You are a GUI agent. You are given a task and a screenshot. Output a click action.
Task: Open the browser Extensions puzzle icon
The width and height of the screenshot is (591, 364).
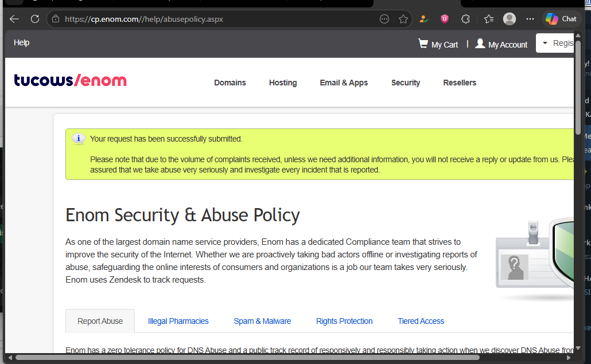(465, 19)
